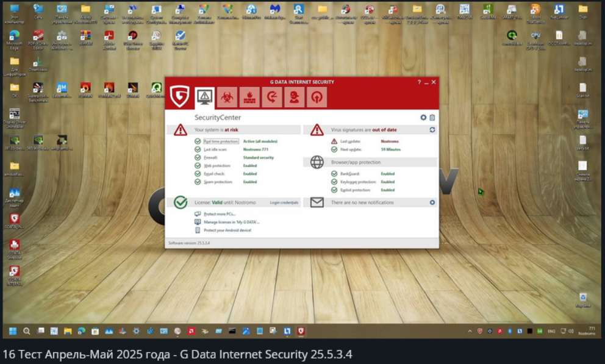Viewport: 605px width, 364px height.
Task: Click Protect more PCs link
Action: 220,214
